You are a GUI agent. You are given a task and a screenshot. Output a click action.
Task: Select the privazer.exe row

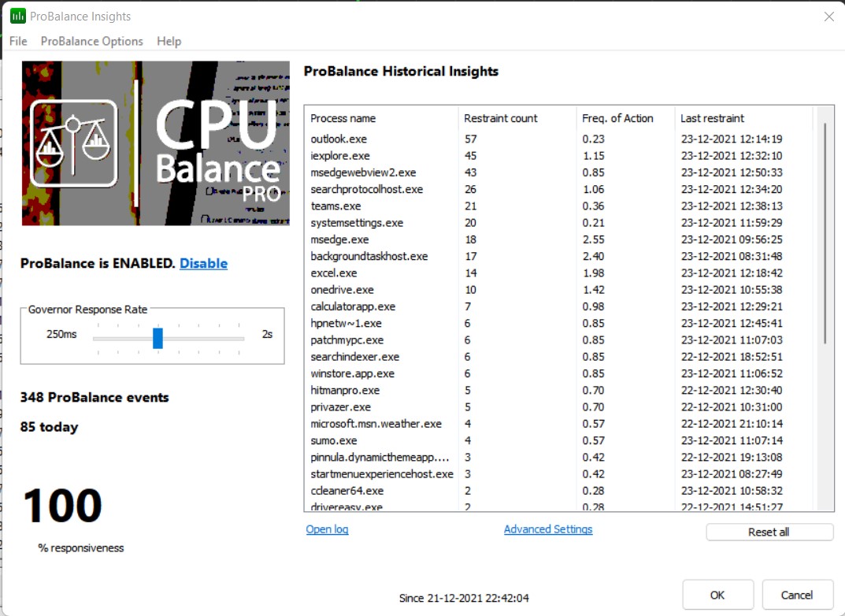(x=558, y=407)
